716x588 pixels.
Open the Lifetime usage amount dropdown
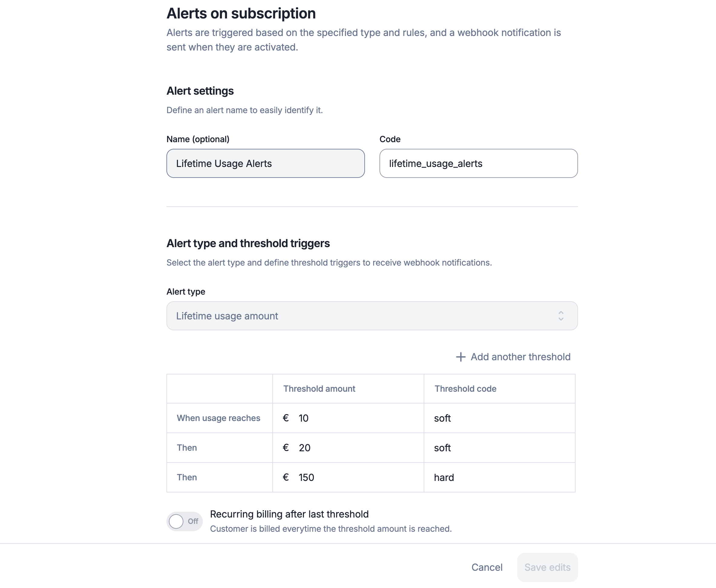coord(372,316)
